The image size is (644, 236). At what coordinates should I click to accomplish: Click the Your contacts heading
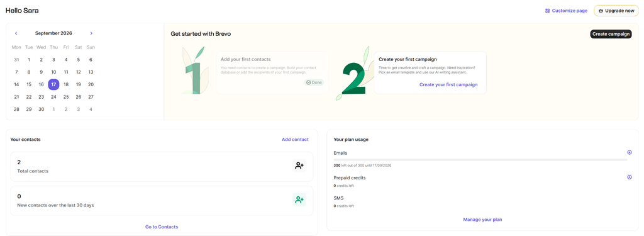(x=25, y=139)
